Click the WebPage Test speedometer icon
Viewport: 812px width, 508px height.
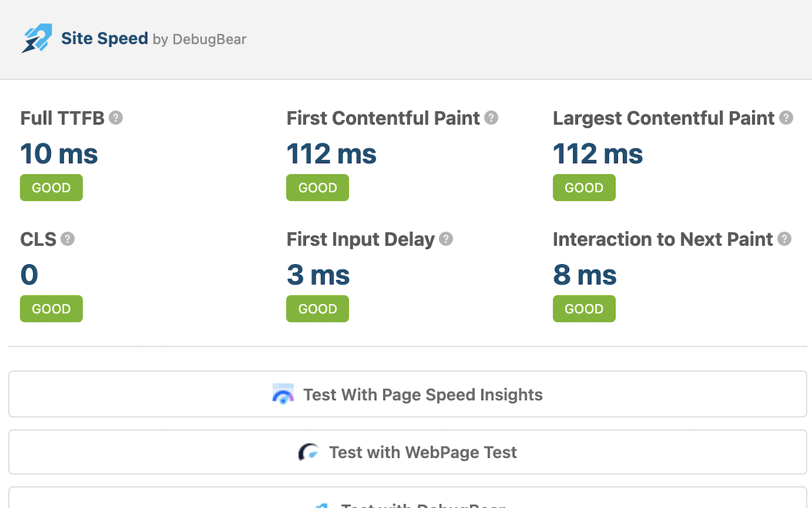[309, 452]
